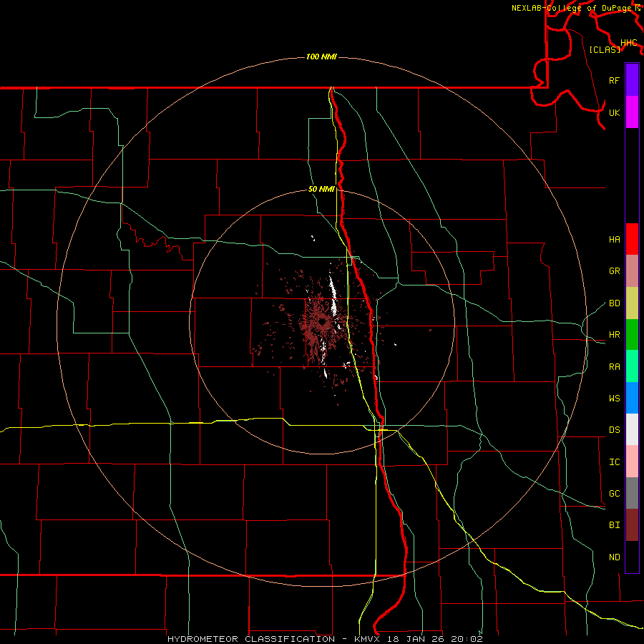644x644 pixels.
Task: Click the magenta UK legend swatch
Action: [x=632, y=112]
